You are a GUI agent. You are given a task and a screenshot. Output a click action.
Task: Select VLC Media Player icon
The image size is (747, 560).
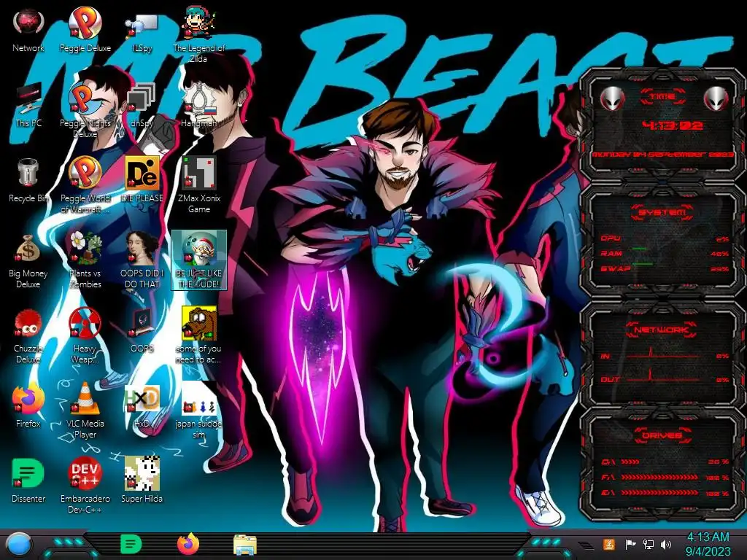(85, 411)
